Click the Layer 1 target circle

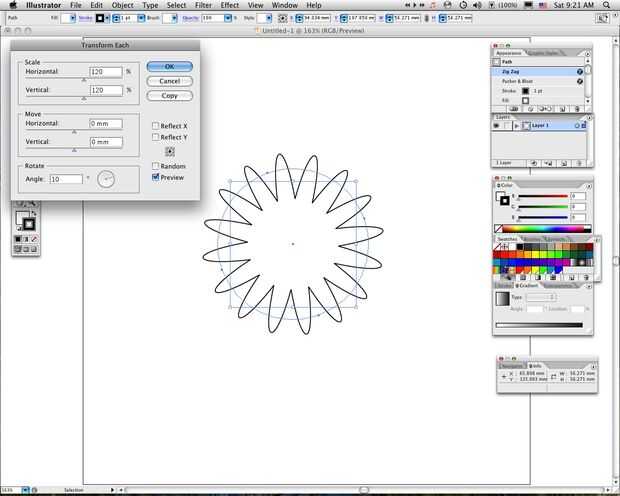(x=577, y=126)
